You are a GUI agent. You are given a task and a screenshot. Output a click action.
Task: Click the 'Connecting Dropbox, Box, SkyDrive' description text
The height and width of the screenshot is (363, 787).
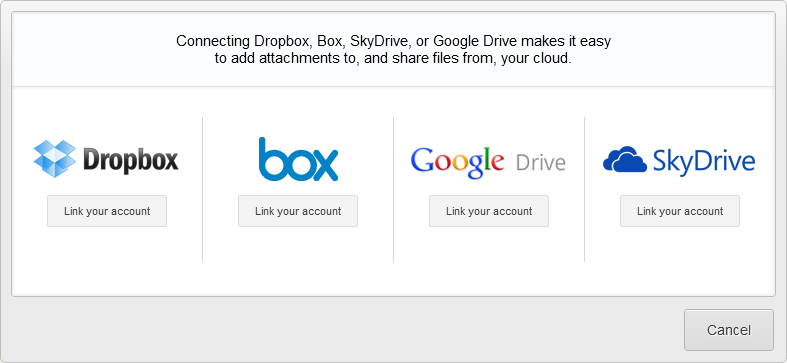click(x=394, y=49)
